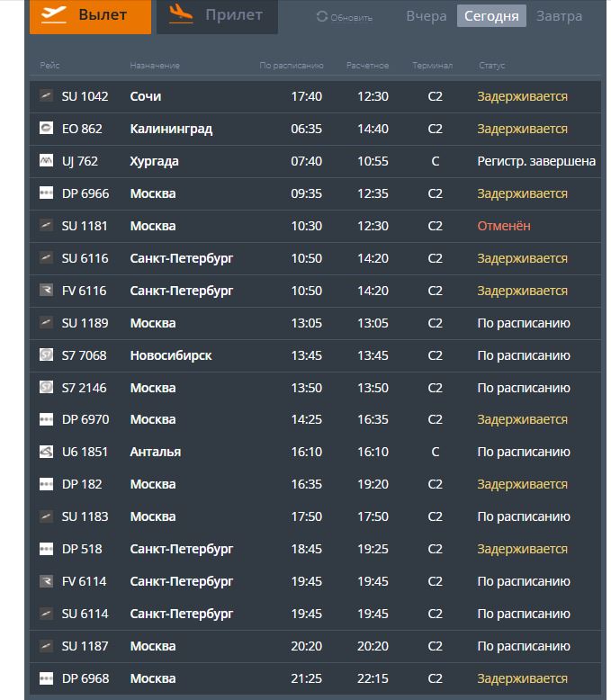Click the departing plane icon in Вылет
This screenshot has width=611, height=700.
coord(53,14)
